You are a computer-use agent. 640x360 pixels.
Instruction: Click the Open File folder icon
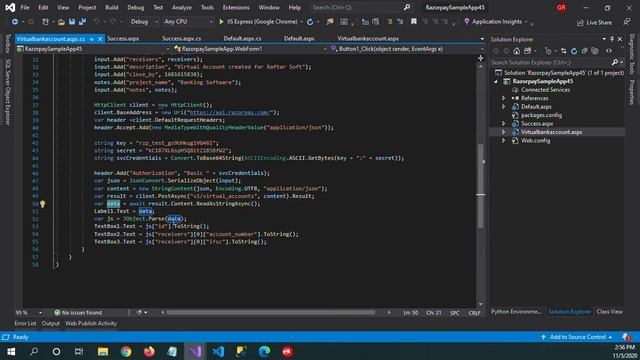tap(61, 22)
